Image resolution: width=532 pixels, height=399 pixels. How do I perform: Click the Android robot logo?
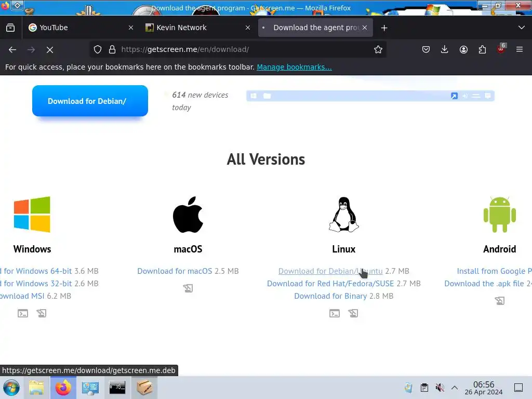[499, 215]
